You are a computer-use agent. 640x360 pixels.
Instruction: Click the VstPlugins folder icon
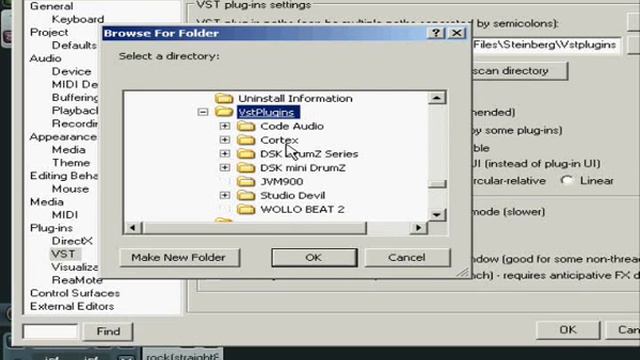pos(224,112)
